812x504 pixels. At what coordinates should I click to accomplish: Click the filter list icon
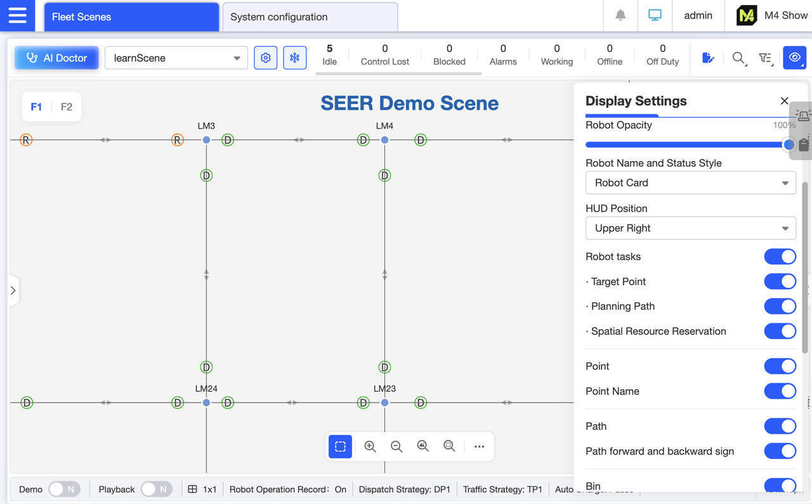(765, 58)
